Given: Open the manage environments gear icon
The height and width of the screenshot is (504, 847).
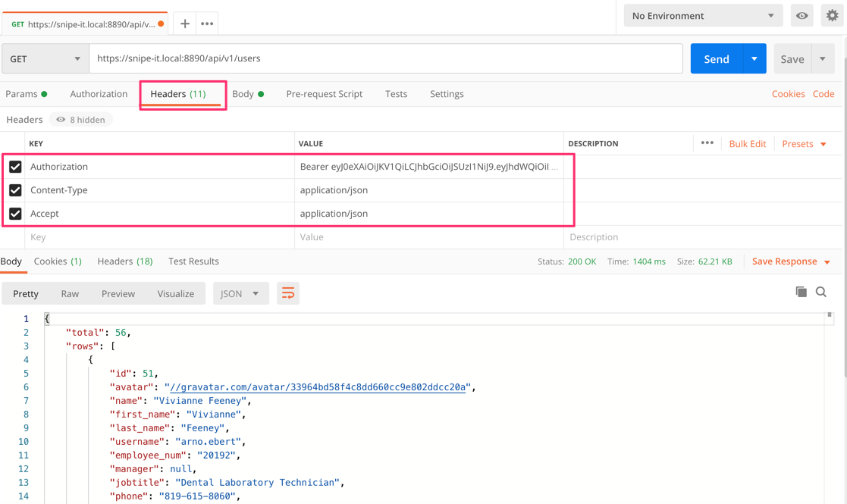Looking at the screenshot, I should (x=833, y=16).
